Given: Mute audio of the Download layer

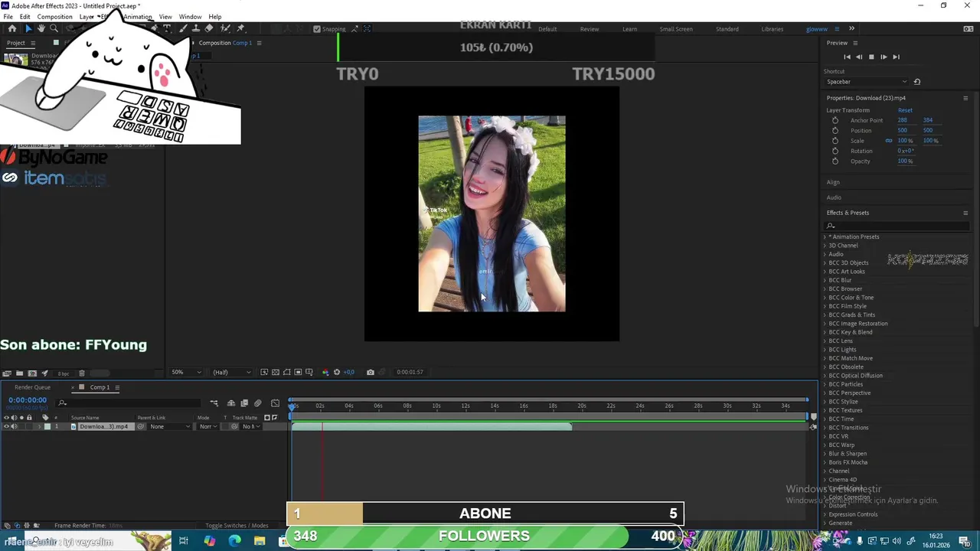Looking at the screenshot, I should pos(14,426).
